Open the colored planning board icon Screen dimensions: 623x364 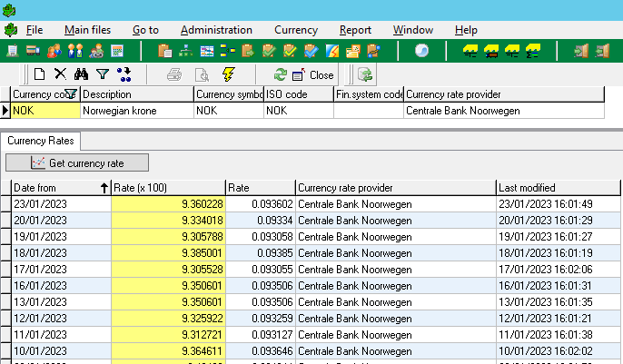207,51
